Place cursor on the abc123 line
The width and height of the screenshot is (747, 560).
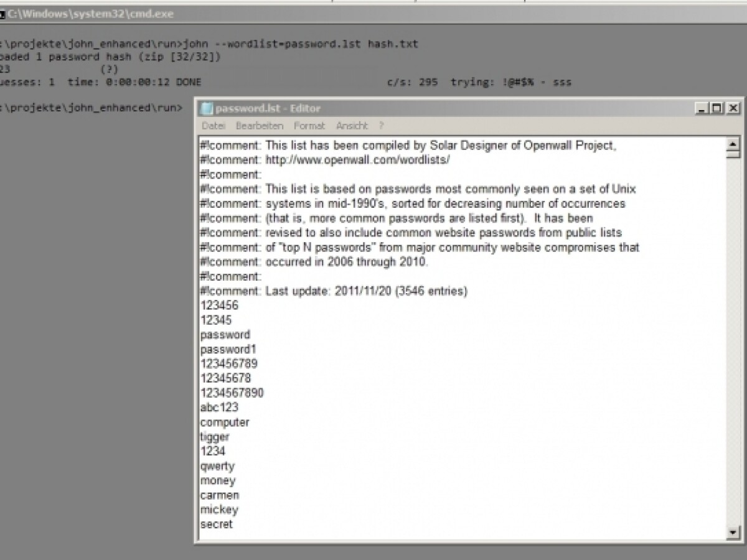point(219,408)
